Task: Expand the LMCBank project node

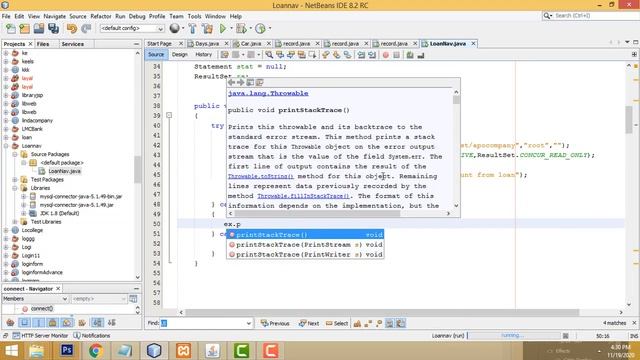Action: click(x=6, y=129)
